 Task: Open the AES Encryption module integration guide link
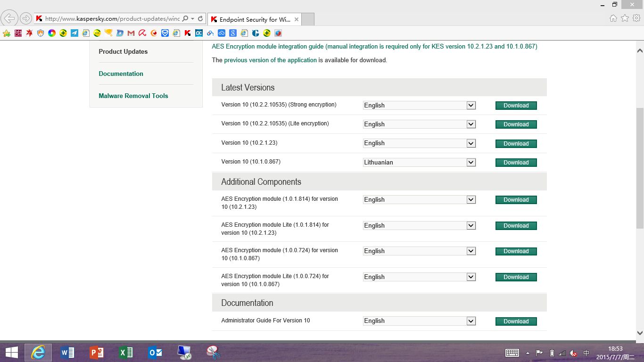click(374, 47)
